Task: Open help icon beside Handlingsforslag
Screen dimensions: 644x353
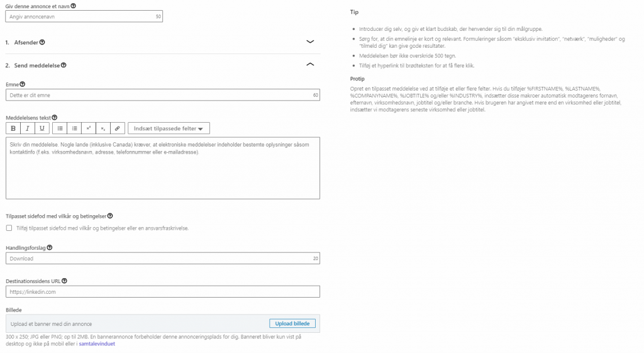Action: [x=50, y=247]
